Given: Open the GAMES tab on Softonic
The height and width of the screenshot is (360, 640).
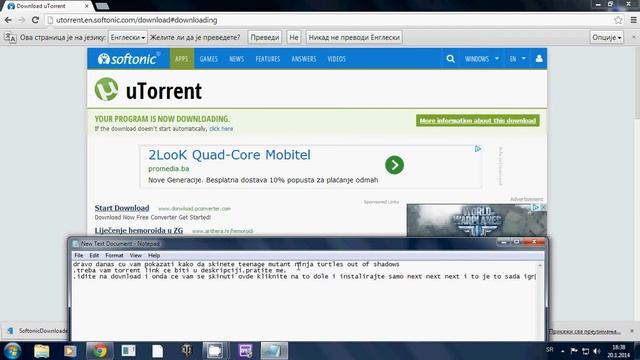Looking at the screenshot, I should (209, 59).
